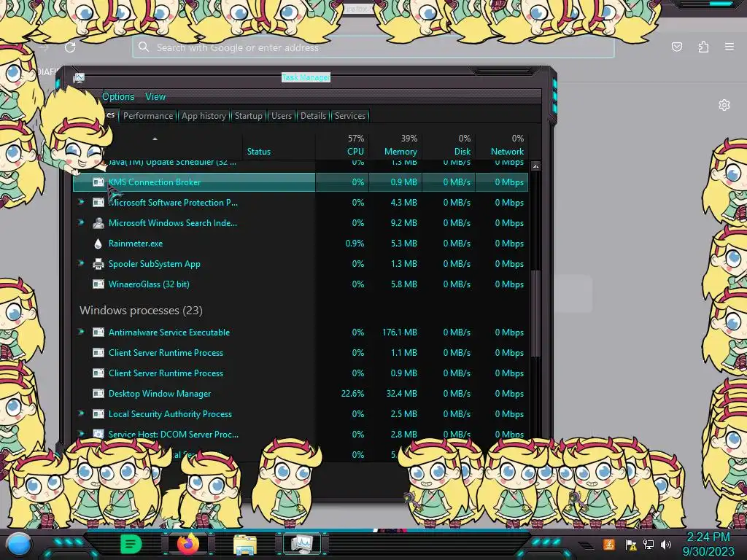Image resolution: width=747 pixels, height=560 pixels.
Task: Open the Firefox hamburger application menu
Action: coord(729,47)
